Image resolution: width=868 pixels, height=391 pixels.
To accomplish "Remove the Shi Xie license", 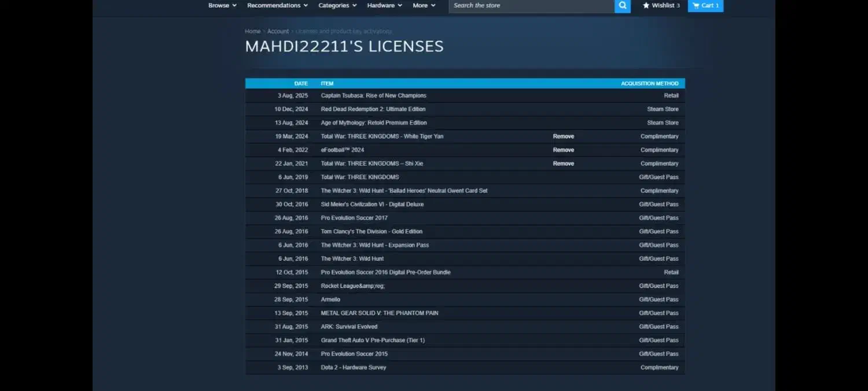I will click(x=563, y=164).
